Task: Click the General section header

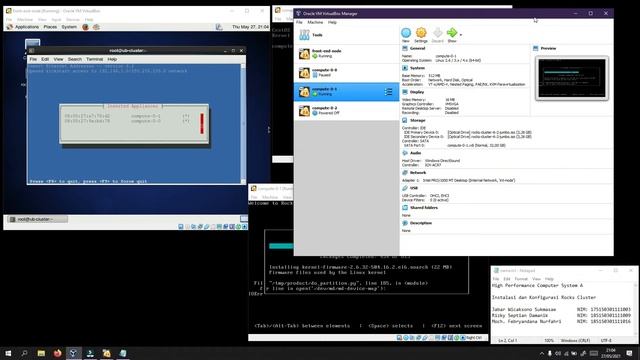Action: click(417, 48)
